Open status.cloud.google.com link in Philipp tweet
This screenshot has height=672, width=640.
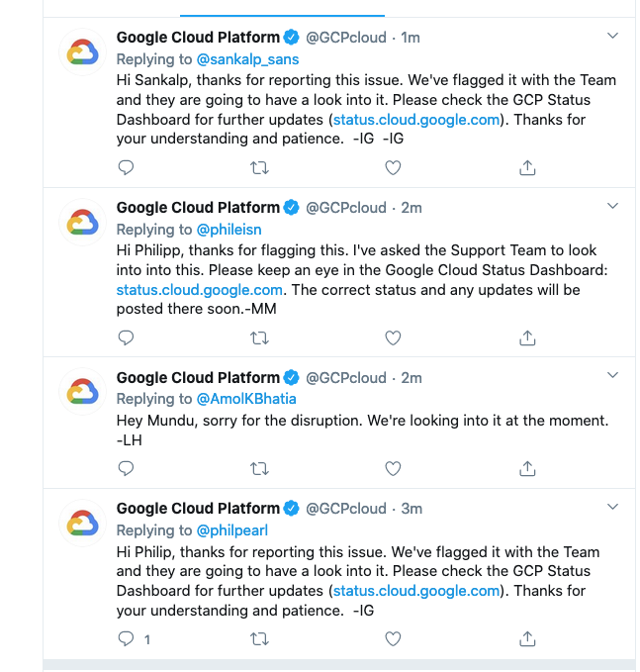(x=200, y=290)
